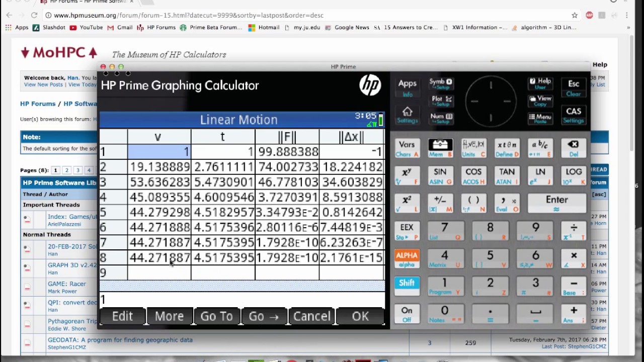Open the Apps key on calculator

(407, 87)
